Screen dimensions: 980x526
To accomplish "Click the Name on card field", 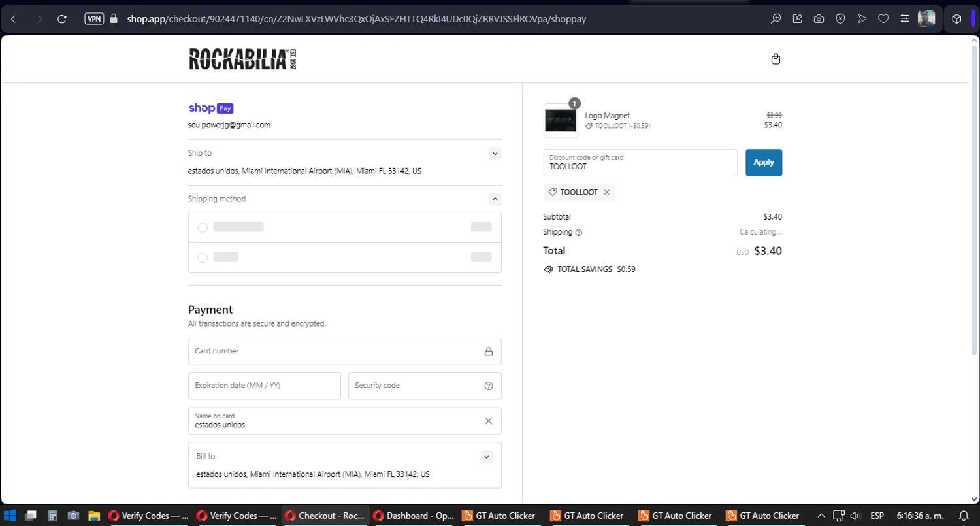I will tap(344, 421).
